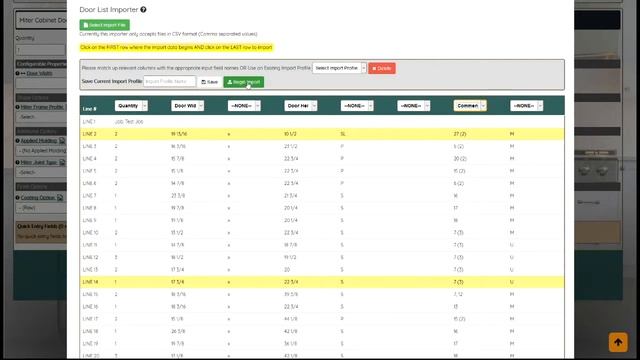Select the LINE 17 row

pos(322,319)
